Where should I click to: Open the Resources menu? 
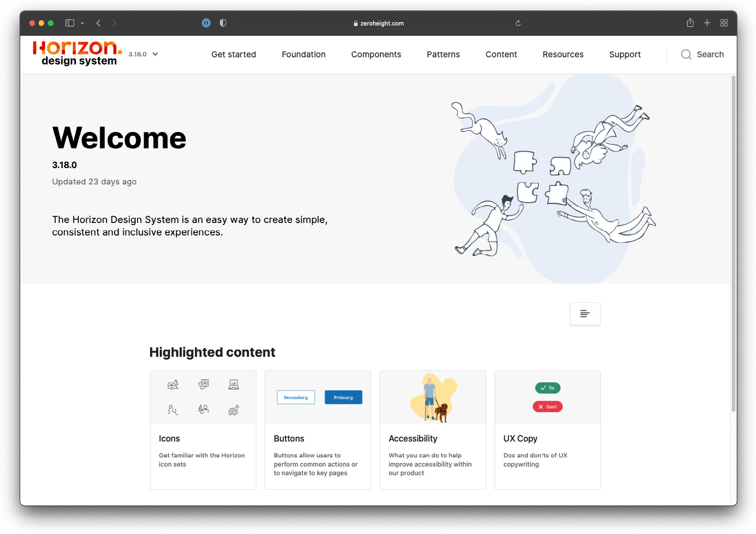(x=563, y=54)
